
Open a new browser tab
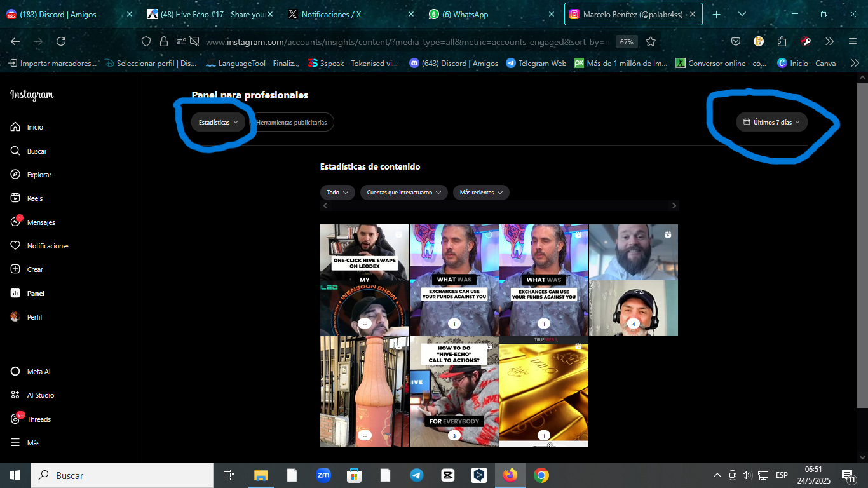(x=716, y=14)
